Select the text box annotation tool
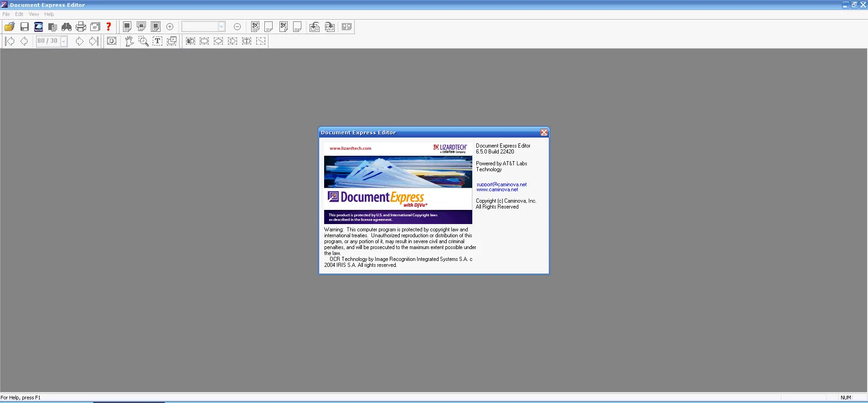 tap(191, 41)
